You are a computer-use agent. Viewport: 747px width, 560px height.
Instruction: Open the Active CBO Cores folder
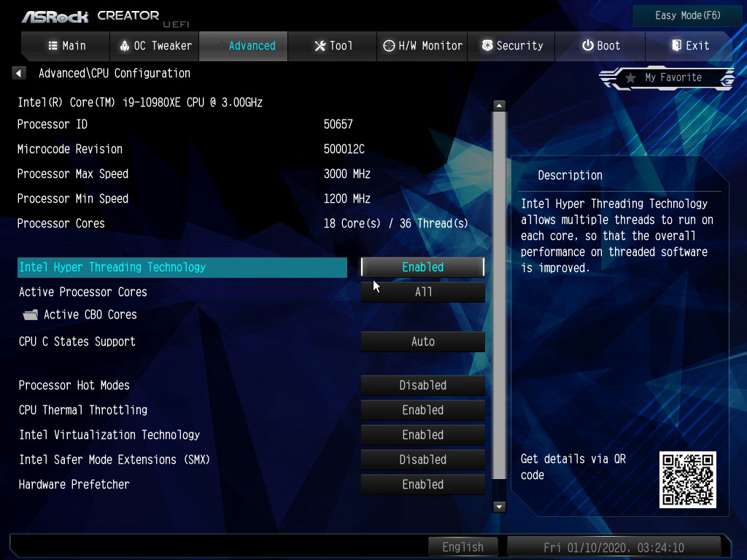tap(80, 315)
